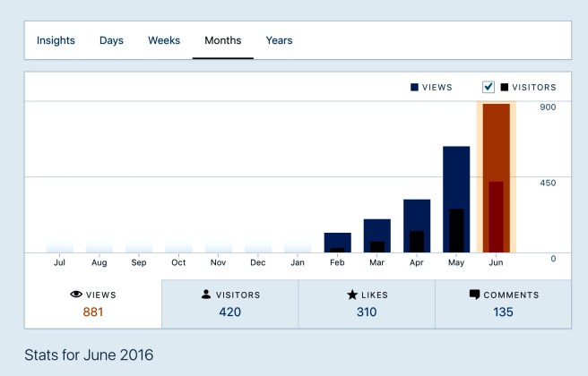Show the Likes count of 310
This screenshot has height=376, width=588.
[366, 312]
